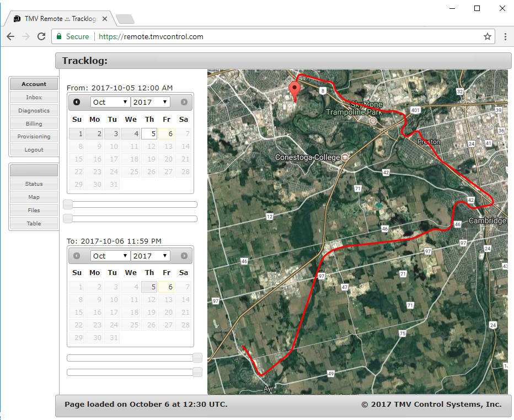Viewport: 514px width, 420px height.
Task: Click the browser forward arrow
Action: pos(25,36)
